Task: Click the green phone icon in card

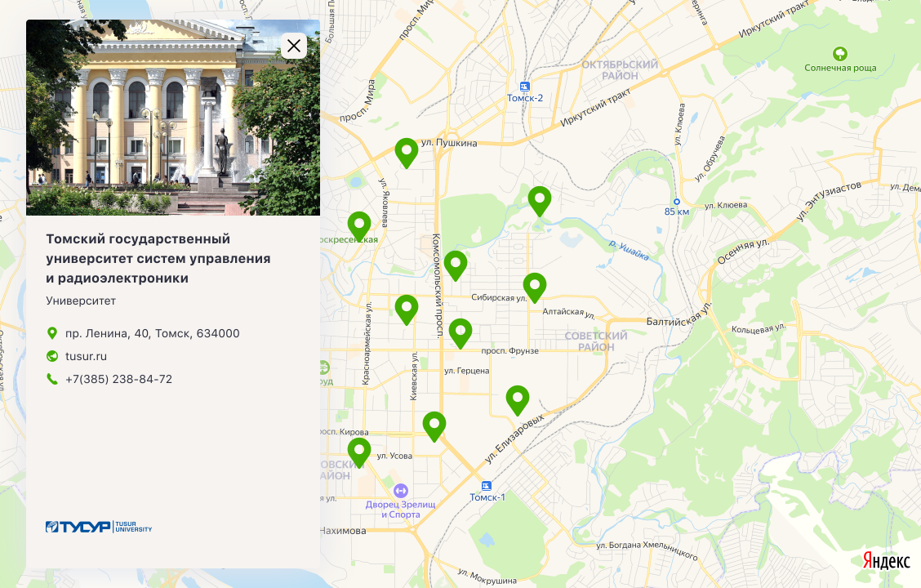Action: click(x=52, y=379)
